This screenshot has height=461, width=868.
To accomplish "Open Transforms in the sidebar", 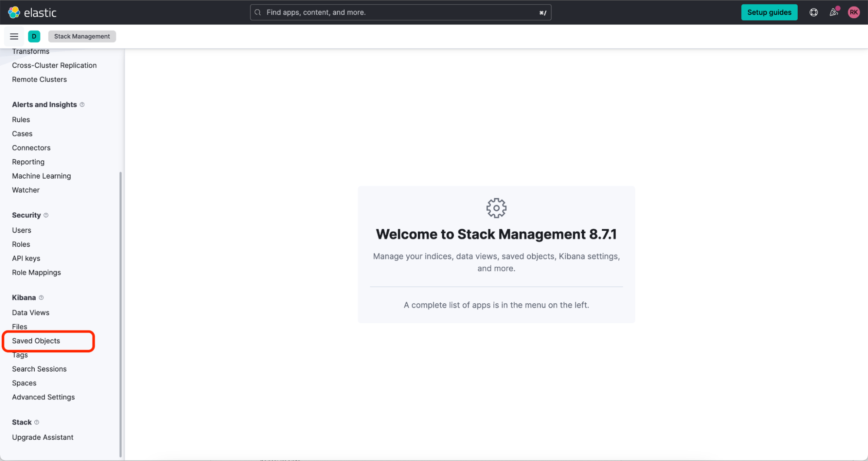I will coord(31,51).
